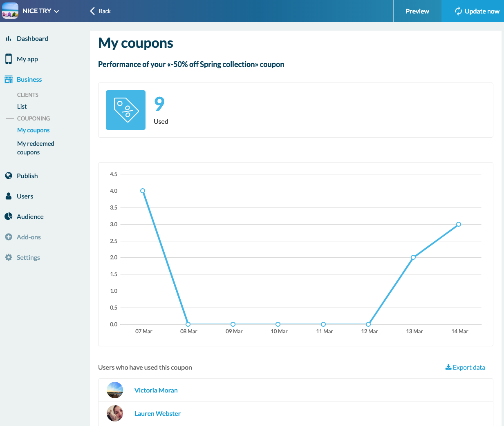Click the Add-ons plus icon

coord(9,237)
